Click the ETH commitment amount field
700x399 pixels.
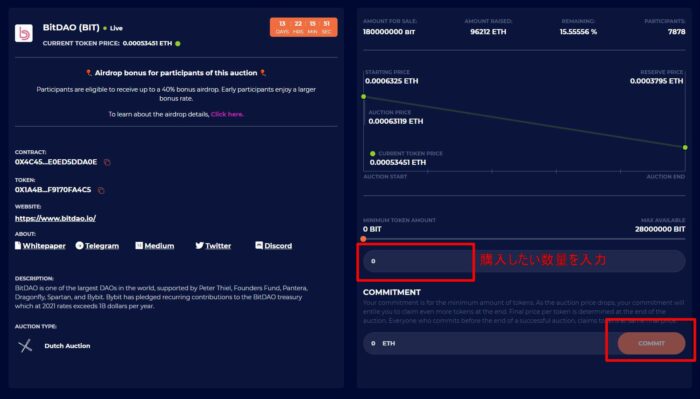click(490, 343)
